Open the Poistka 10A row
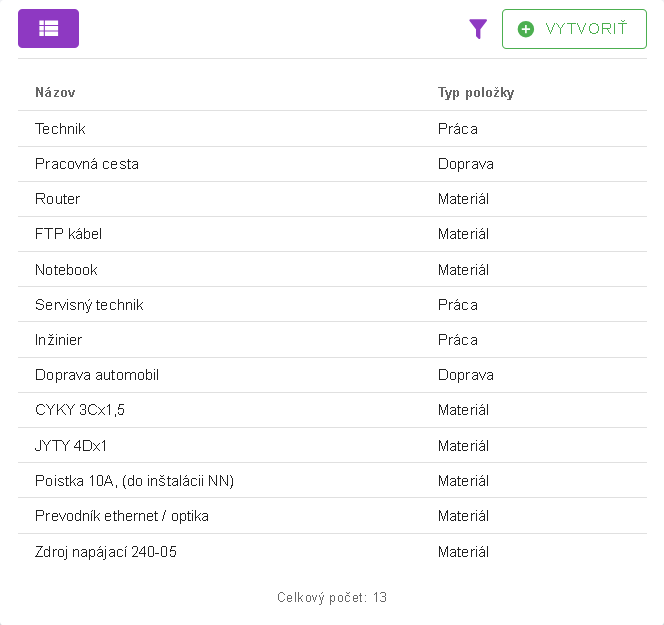The image size is (664, 625). [134, 481]
